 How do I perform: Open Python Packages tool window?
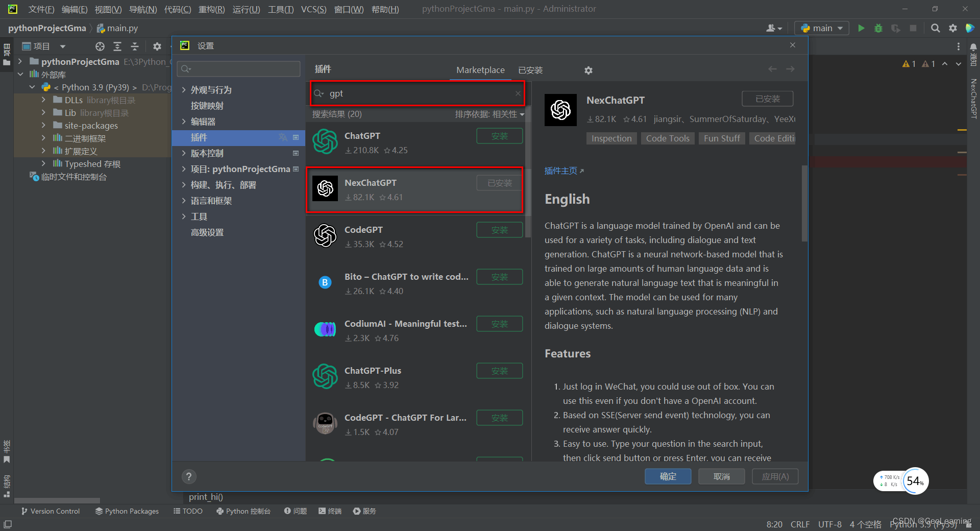tap(127, 511)
